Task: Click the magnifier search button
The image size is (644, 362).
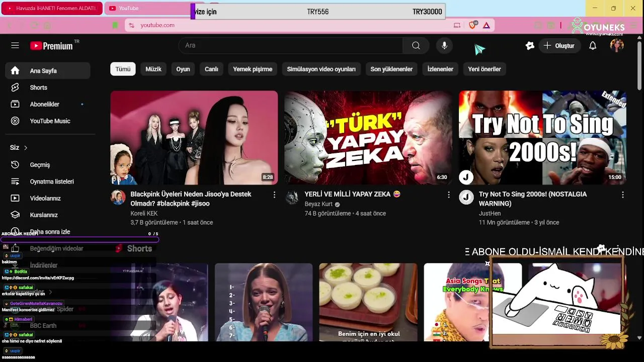Action: [x=416, y=46]
